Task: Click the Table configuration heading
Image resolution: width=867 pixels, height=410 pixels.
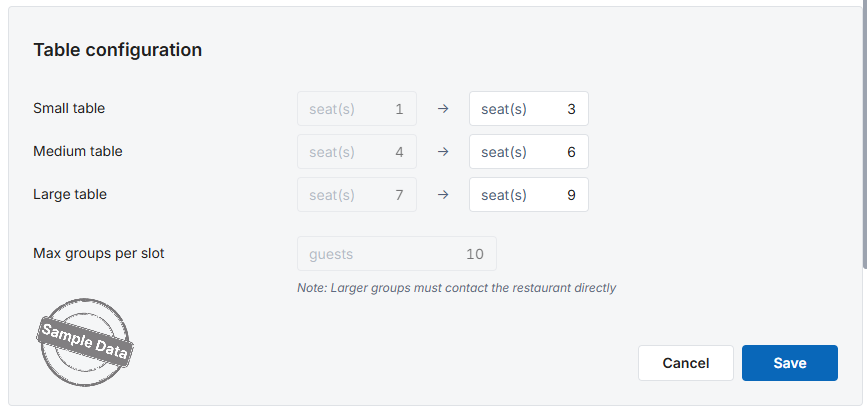Action: (118, 50)
